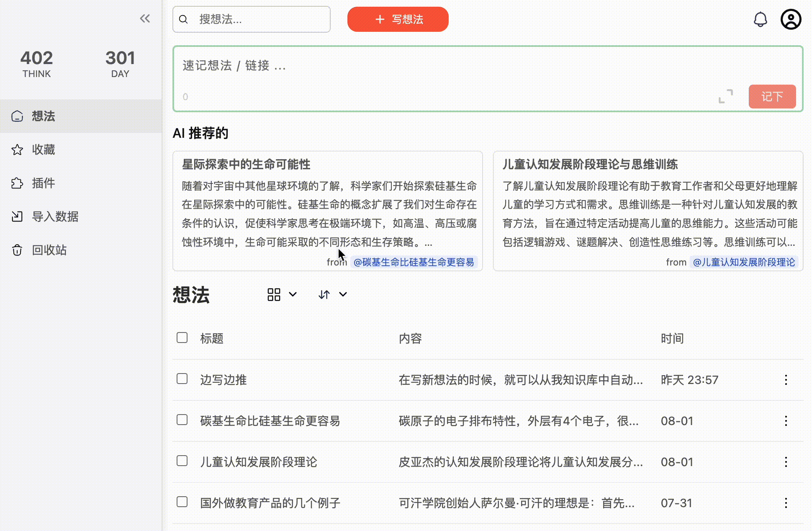Toggle the select-all checkbox beside 标题

click(x=182, y=338)
